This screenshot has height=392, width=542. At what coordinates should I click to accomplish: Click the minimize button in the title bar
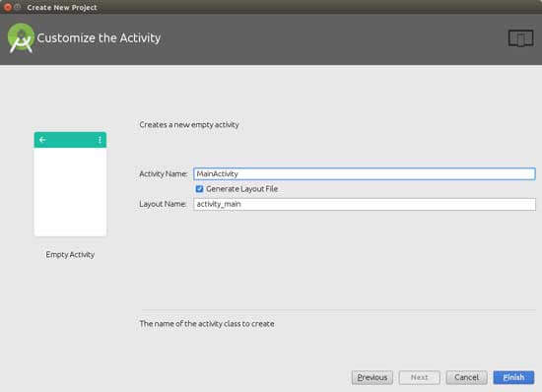point(18,7)
